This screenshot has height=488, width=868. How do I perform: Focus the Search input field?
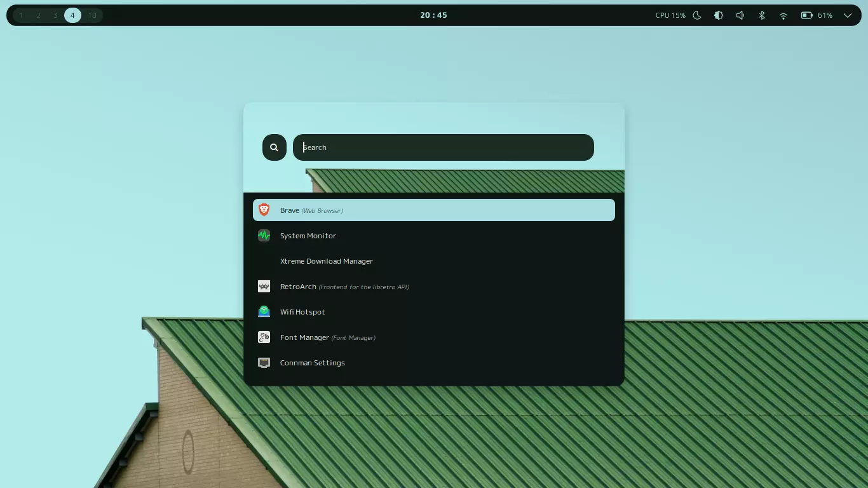444,147
